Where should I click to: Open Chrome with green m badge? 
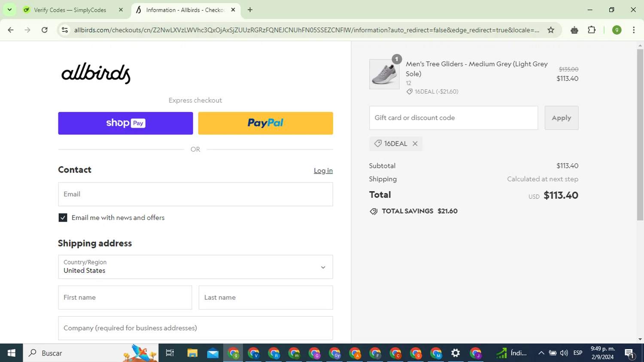294,353
